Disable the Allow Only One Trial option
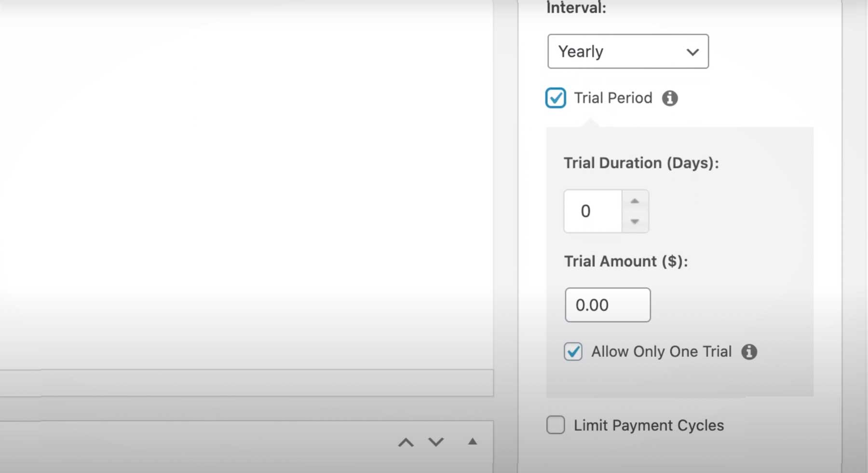This screenshot has width=868, height=473. pyautogui.click(x=573, y=352)
